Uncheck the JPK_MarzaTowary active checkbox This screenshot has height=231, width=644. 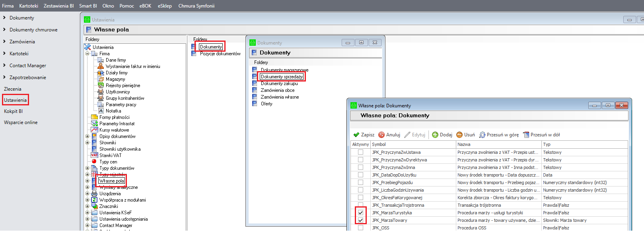[360, 220]
